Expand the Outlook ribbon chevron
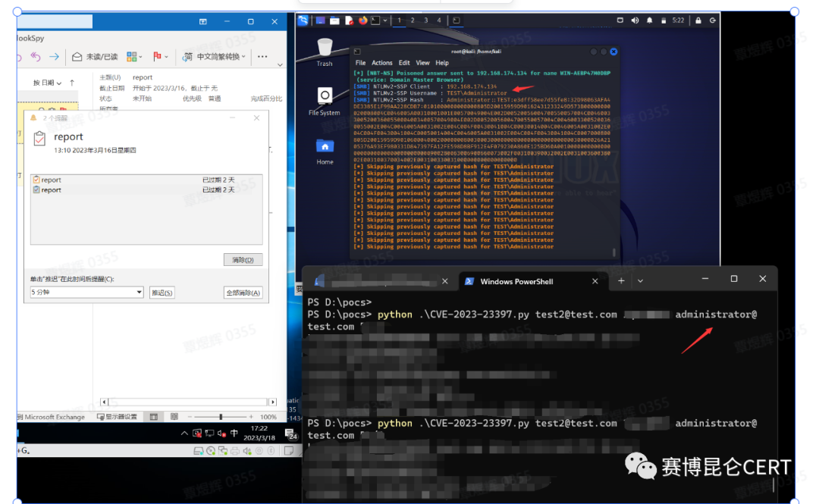Viewport: 819px width, 504px height. click(280, 64)
